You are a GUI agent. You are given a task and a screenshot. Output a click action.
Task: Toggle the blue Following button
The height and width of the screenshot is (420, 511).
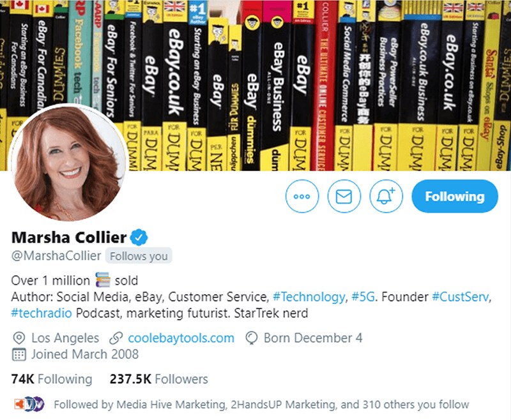click(455, 197)
